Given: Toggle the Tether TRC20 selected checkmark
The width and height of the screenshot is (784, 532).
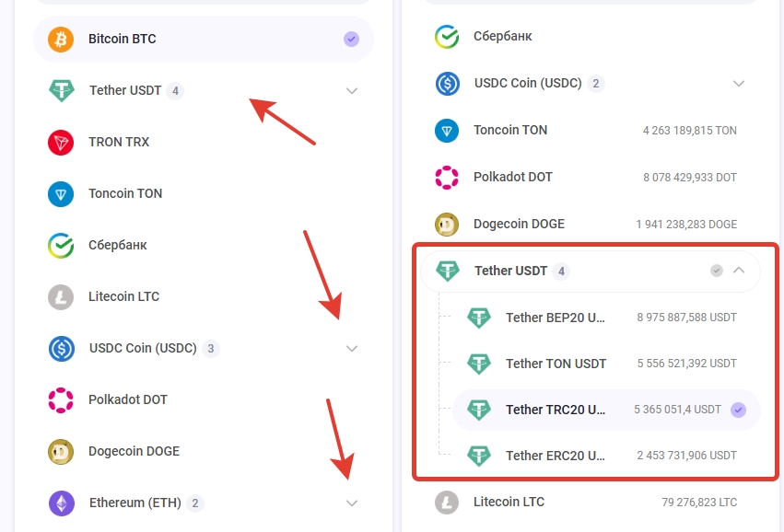Looking at the screenshot, I should click(x=738, y=411).
